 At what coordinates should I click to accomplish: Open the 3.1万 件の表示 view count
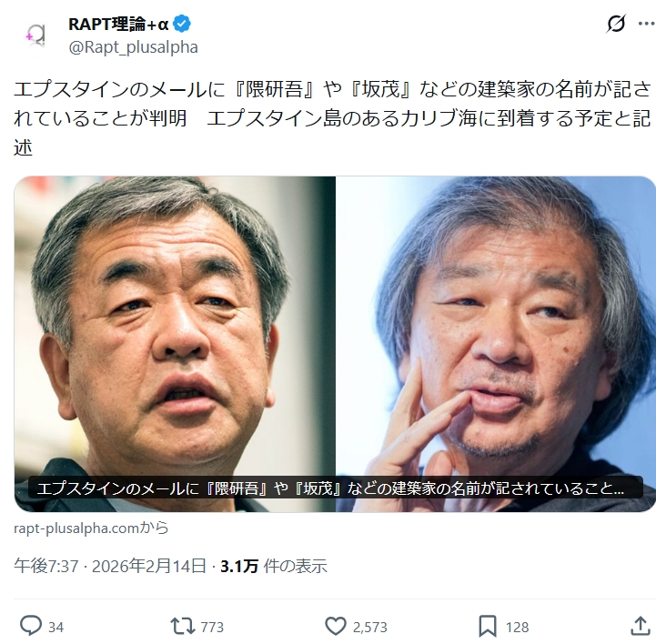coord(274,566)
